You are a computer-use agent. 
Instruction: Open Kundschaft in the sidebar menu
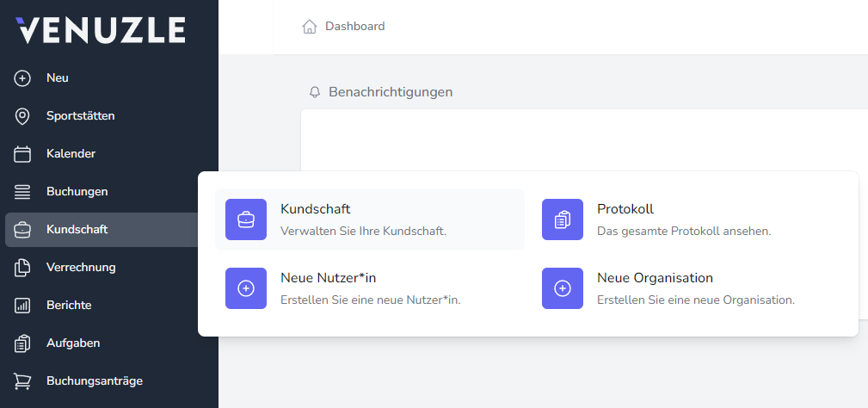click(x=77, y=230)
